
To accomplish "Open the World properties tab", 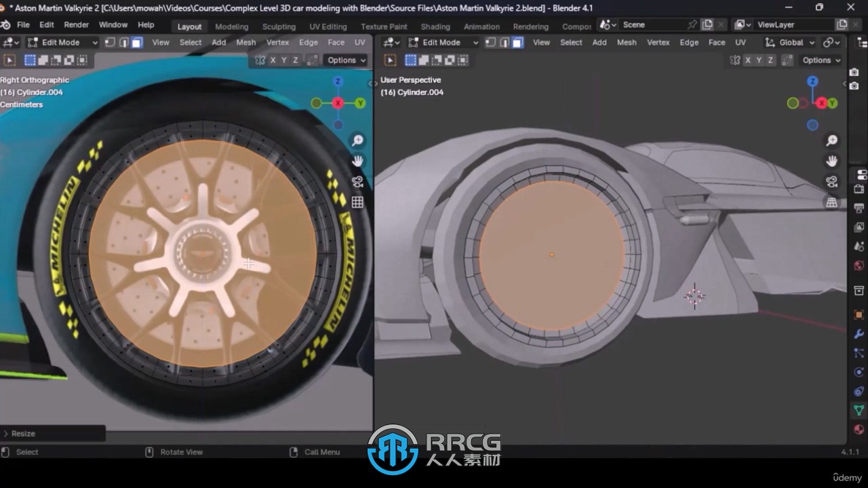I will click(859, 265).
